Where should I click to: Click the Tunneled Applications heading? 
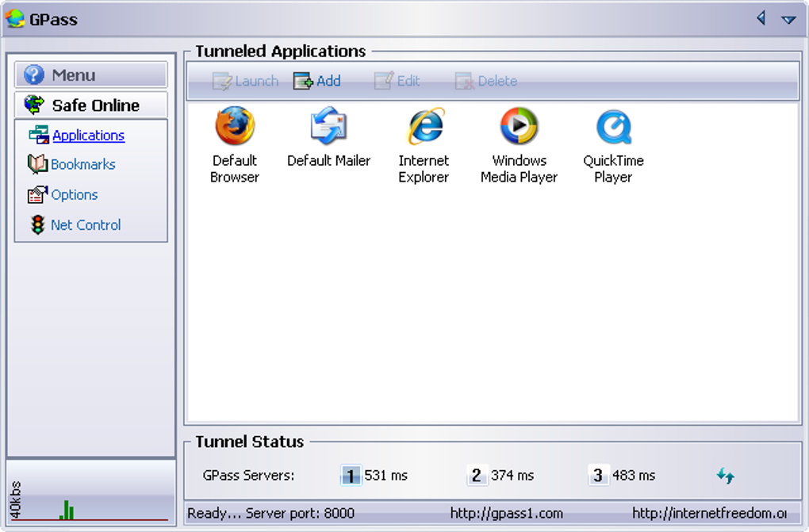pos(281,51)
